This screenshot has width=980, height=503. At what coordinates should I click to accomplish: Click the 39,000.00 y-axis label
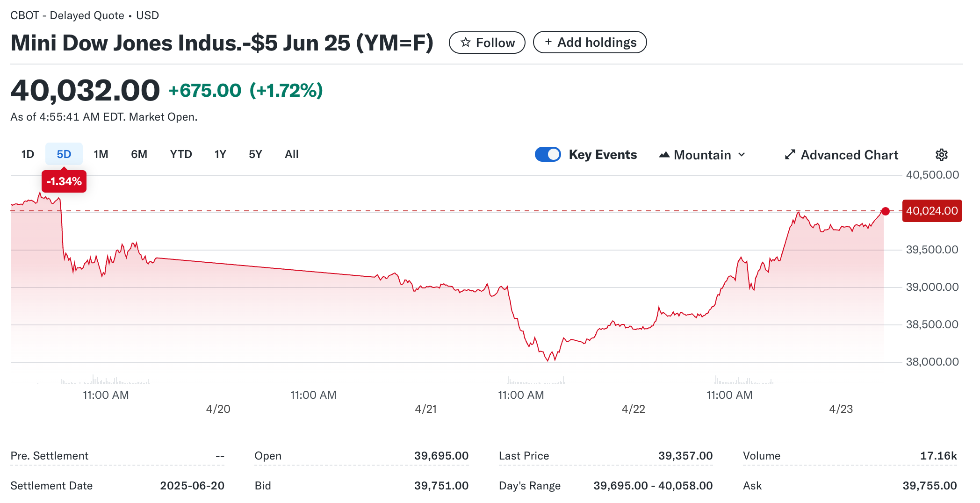932,287
